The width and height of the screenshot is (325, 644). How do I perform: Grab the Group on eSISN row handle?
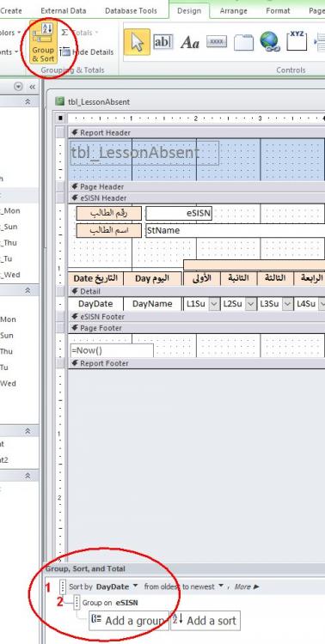[x=77, y=603]
